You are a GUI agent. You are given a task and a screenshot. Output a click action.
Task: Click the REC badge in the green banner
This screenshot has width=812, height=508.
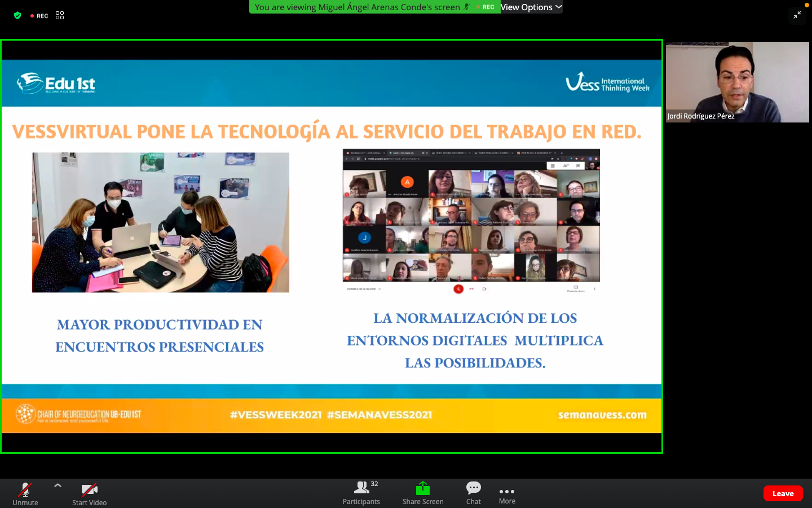[486, 7]
